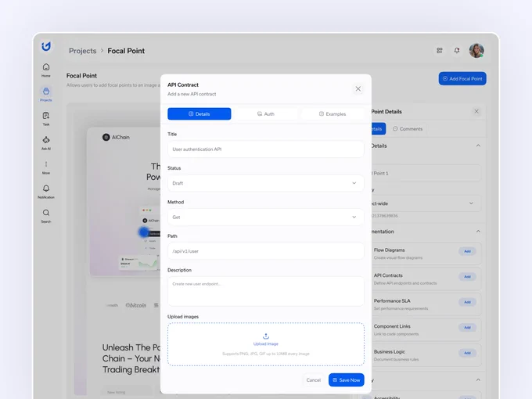The height and width of the screenshot is (399, 532).
Task: Click the blue focal point marker on image
Action: (144, 232)
